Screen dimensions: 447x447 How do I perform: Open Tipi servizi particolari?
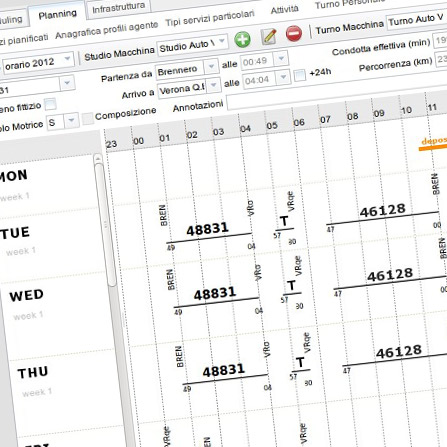pos(210,18)
